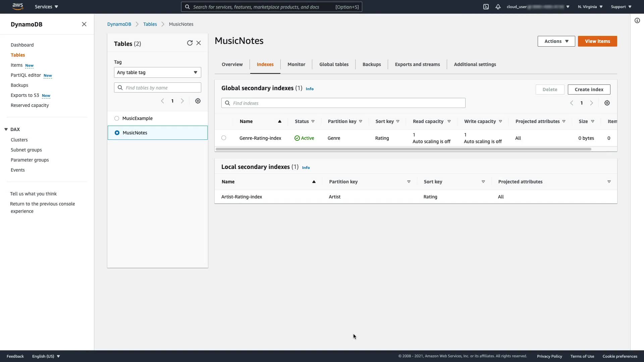Select the MusicExample table radio button
The height and width of the screenshot is (362, 644).
coord(117,118)
